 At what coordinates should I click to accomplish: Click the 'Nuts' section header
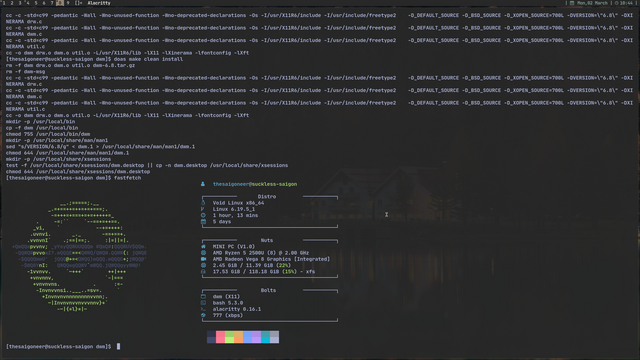(x=267, y=240)
